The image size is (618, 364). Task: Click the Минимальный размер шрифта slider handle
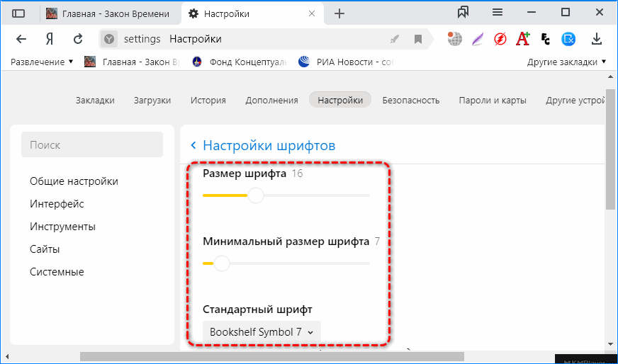click(222, 263)
